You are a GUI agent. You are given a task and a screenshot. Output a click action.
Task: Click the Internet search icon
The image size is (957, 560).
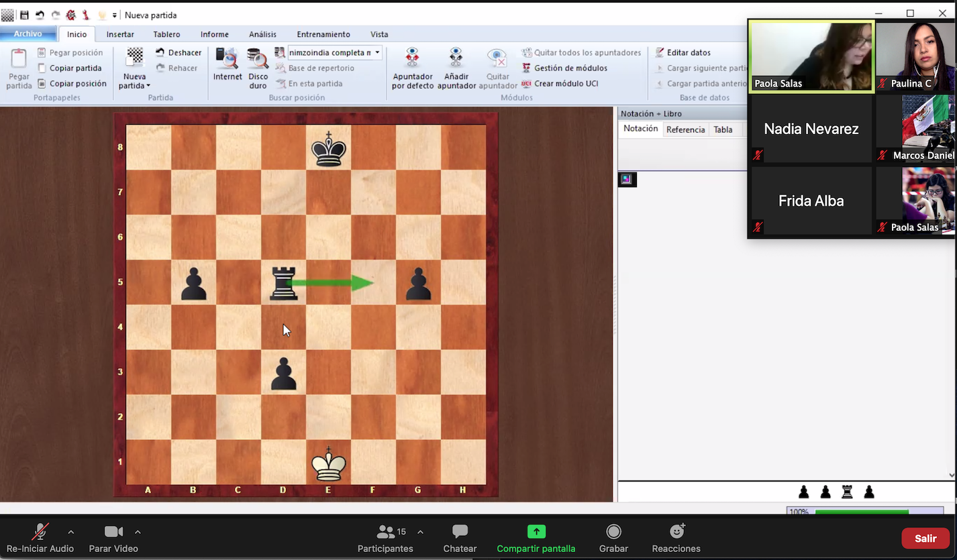(x=228, y=60)
